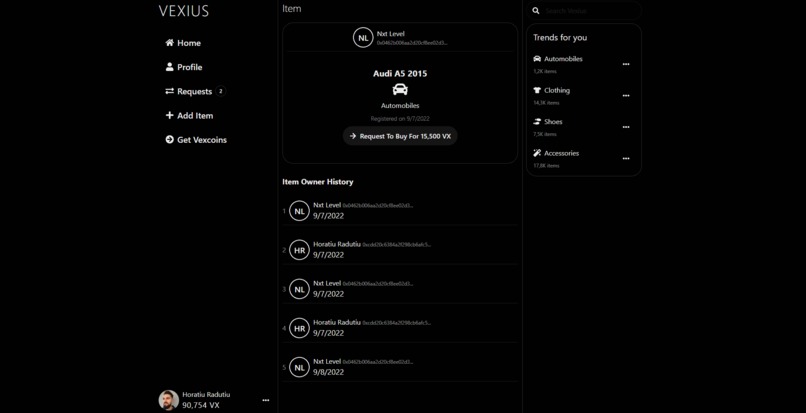Click the Trends for you heading
The height and width of the screenshot is (413, 806).
pyautogui.click(x=560, y=38)
